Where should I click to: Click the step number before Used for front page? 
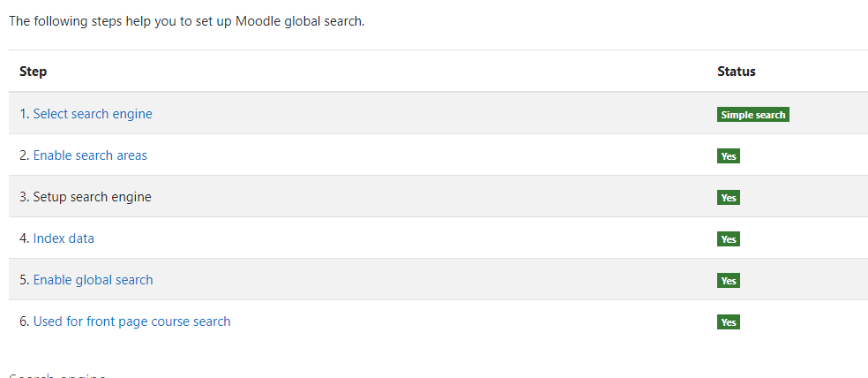pos(25,321)
